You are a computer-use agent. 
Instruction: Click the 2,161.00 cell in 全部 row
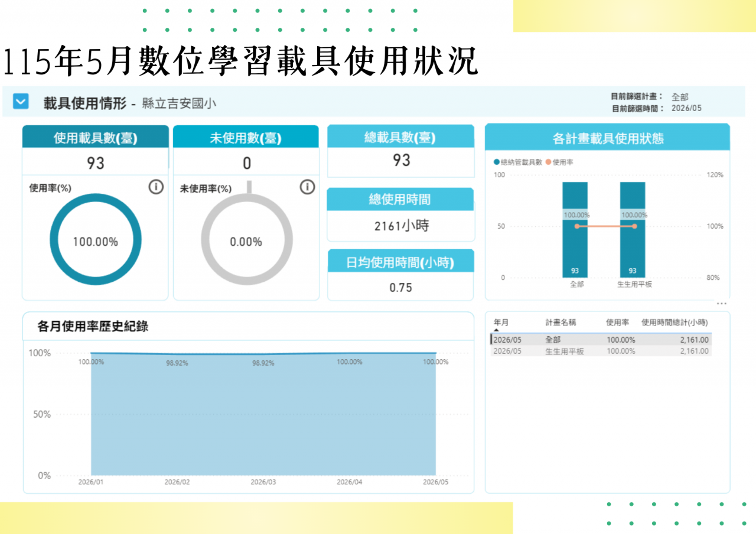pos(695,340)
